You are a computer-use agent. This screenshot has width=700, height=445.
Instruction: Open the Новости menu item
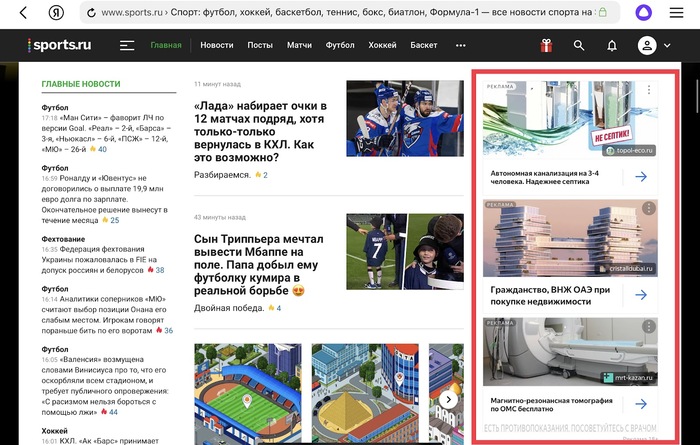pyautogui.click(x=217, y=45)
